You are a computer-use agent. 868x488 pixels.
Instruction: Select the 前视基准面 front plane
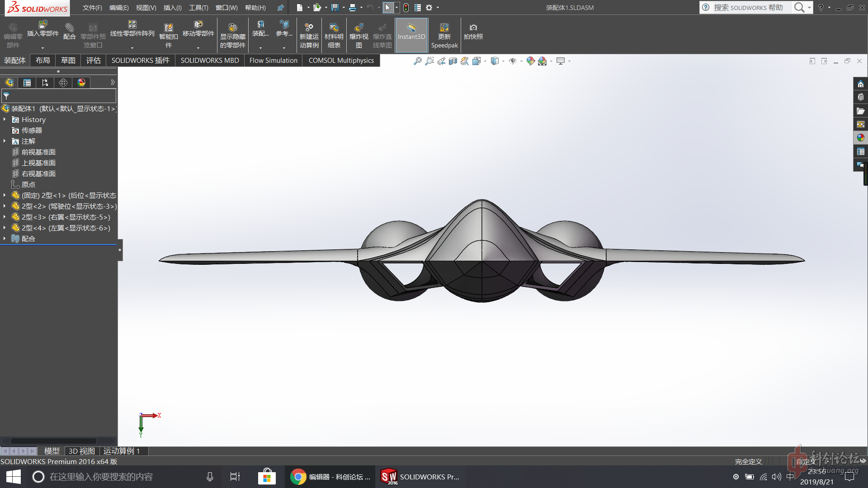pyautogui.click(x=38, y=152)
